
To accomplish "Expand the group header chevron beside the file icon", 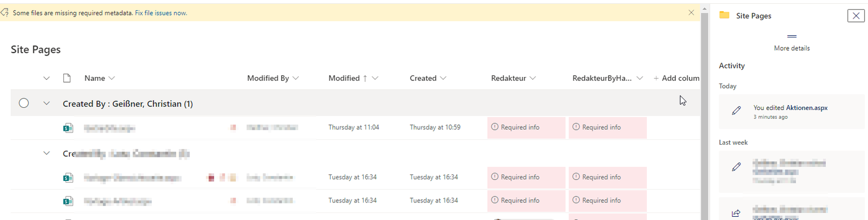I will [x=47, y=79].
